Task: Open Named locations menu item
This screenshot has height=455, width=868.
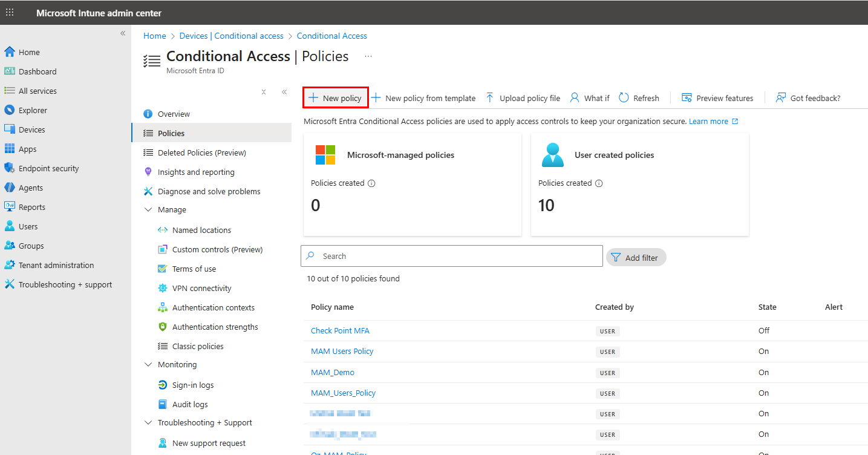Action: pos(201,230)
